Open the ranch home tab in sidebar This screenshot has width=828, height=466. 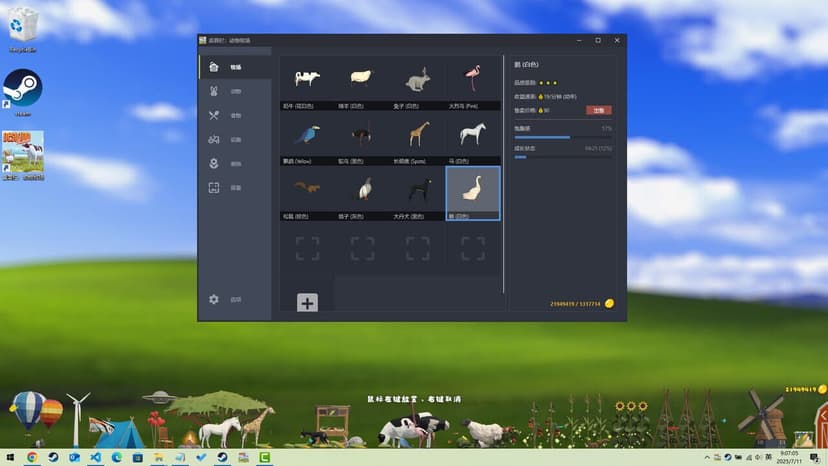point(236,67)
